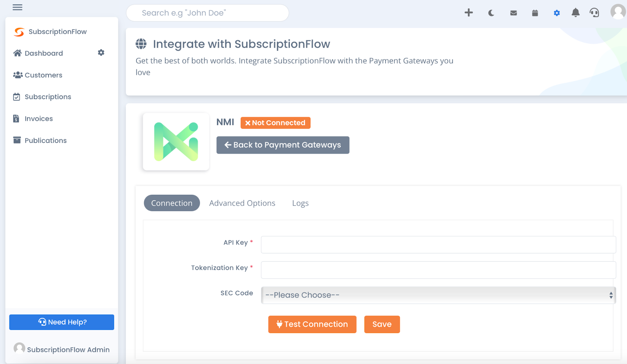Open the envelope messages icon
Image resolution: width=627 pixels, height=364 pixels.
pyautogui.click(x=513, y=13)
